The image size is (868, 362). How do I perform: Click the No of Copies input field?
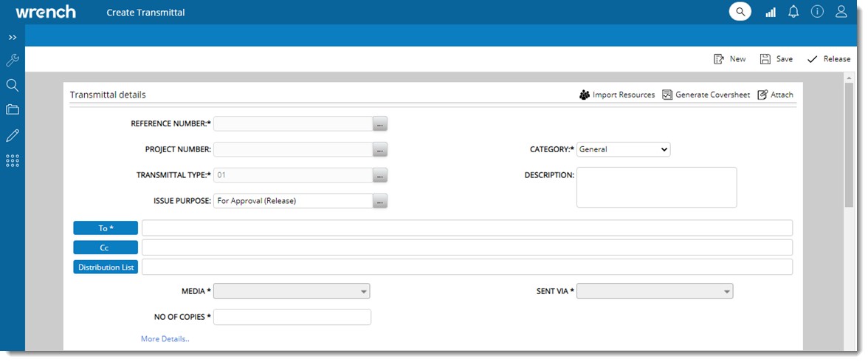tap(292, 317)
